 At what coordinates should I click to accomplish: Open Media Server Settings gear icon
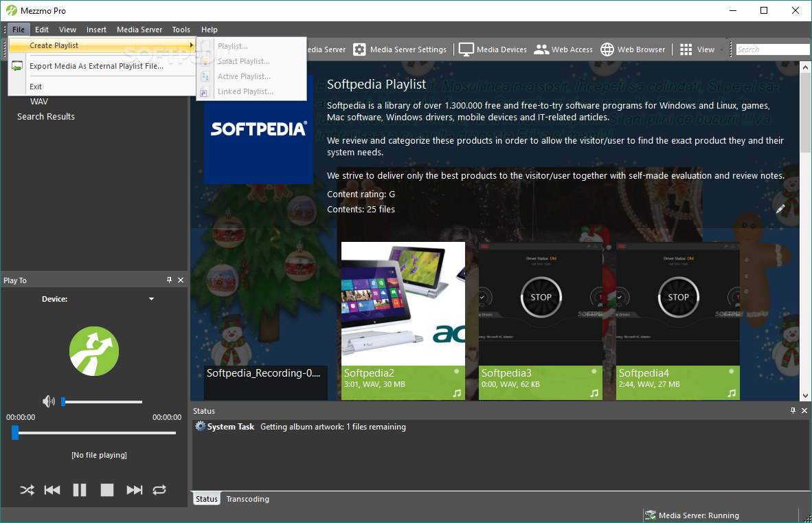coord(359,49)
